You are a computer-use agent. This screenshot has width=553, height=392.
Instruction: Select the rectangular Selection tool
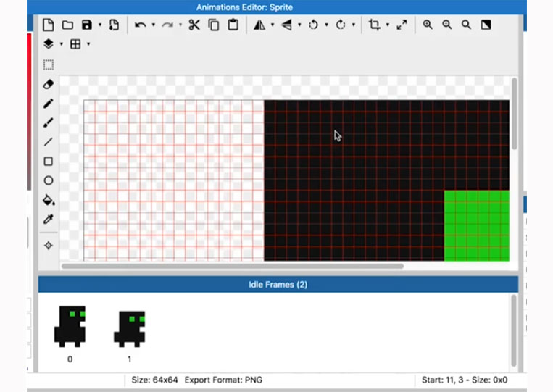49,65
